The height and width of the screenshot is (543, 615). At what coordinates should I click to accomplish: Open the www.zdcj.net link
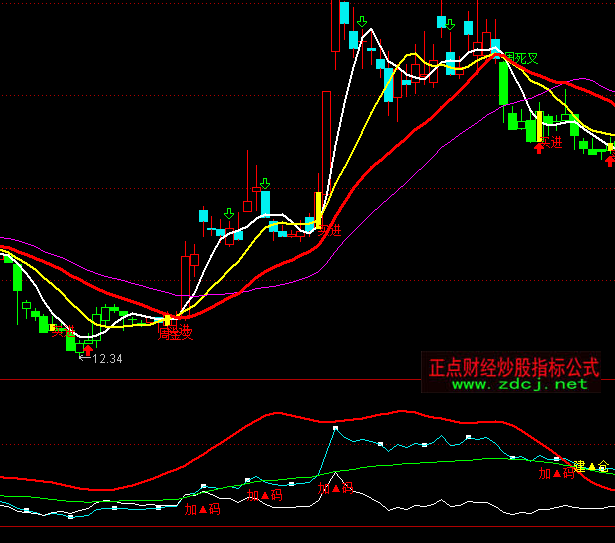(519, 384)
